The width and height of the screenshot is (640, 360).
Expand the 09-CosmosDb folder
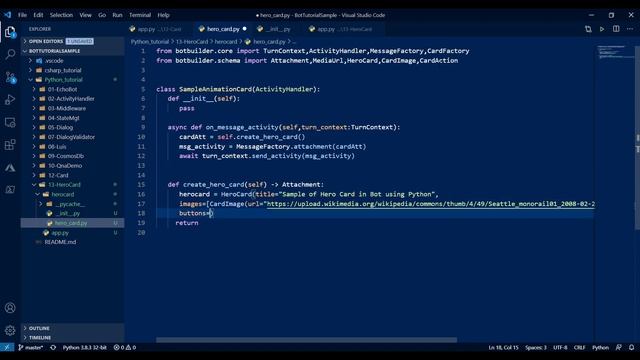click(x=73, y=156)
